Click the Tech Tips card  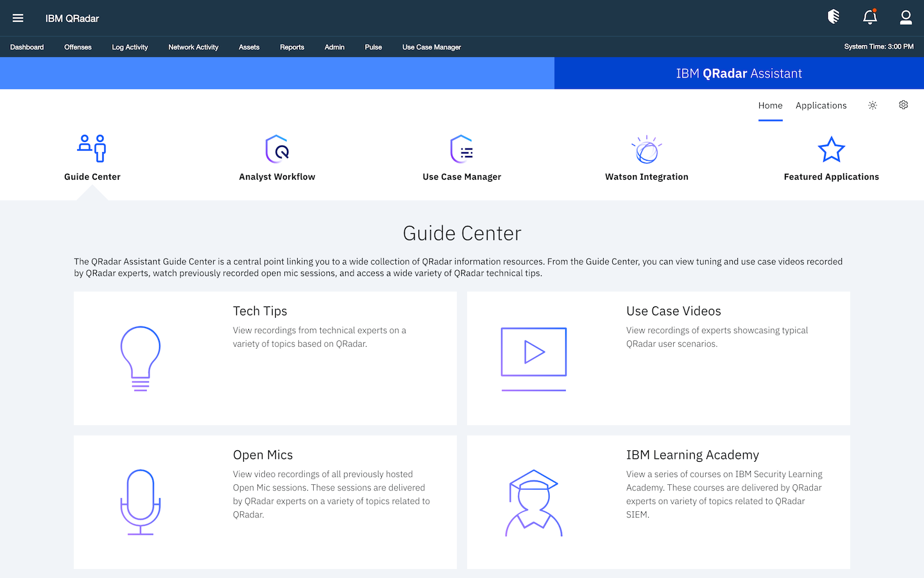point(265,358)
